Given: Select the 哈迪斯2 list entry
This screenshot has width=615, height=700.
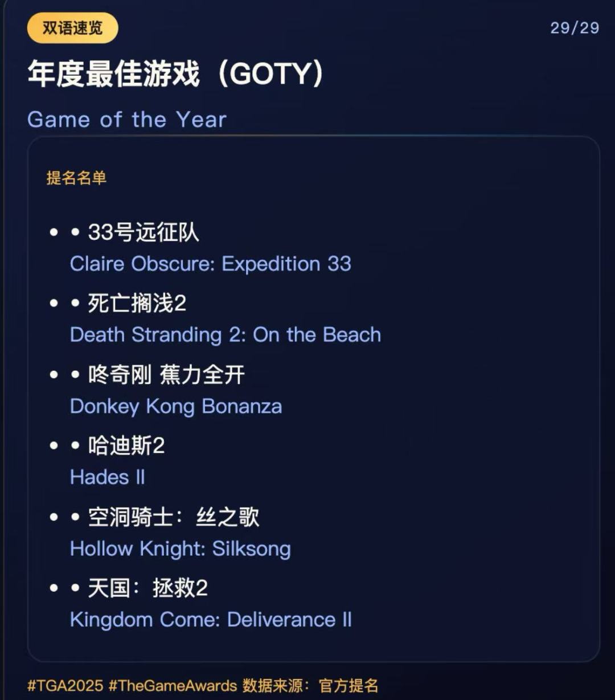Looking at the screenshot, I should tap(126, 446).
